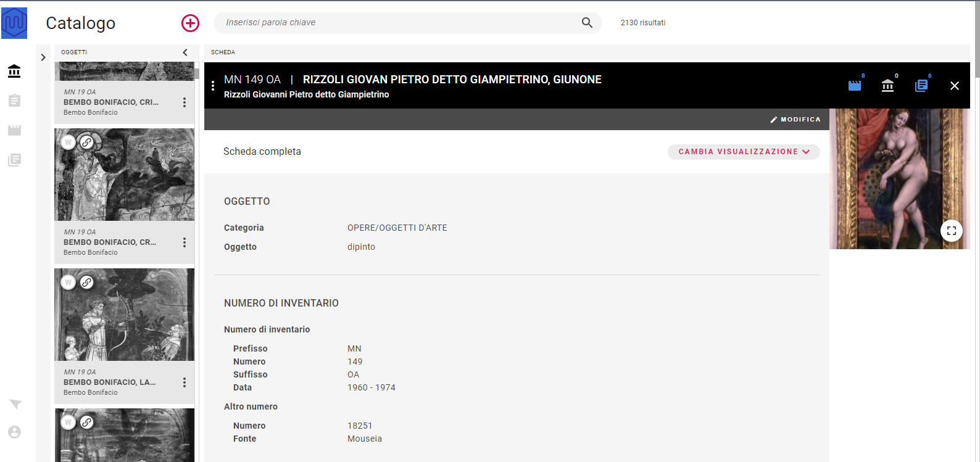The width and height of the screenshot is (980, 462).
Task: Click the link badge on the bottom partial thumbnail
Action: [87, 423]
